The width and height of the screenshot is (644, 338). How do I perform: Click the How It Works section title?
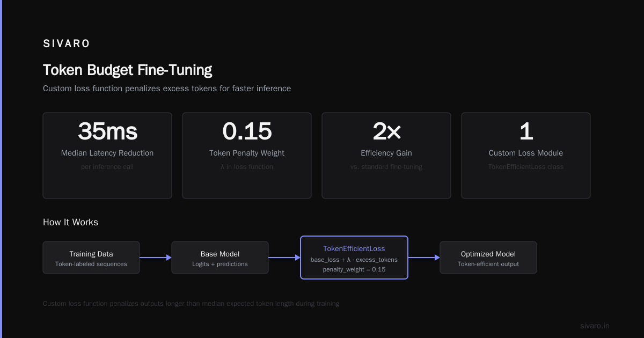[x=70, y=222]
